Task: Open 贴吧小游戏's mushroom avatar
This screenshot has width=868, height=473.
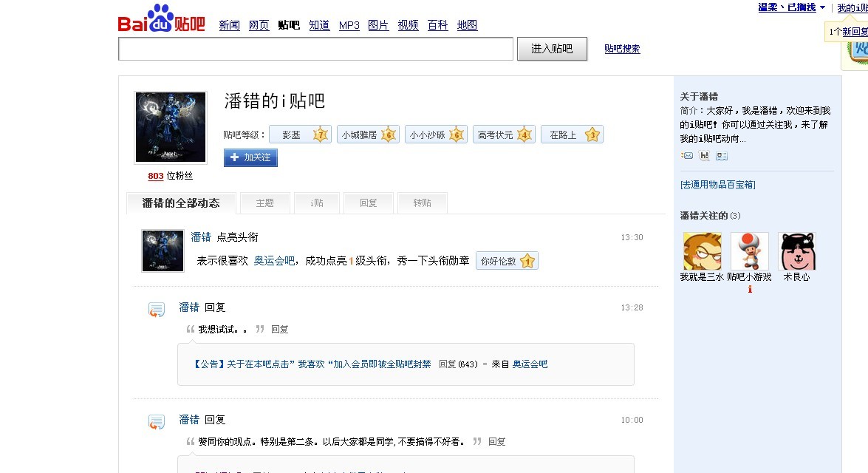Action: click(x=750, y=251)
